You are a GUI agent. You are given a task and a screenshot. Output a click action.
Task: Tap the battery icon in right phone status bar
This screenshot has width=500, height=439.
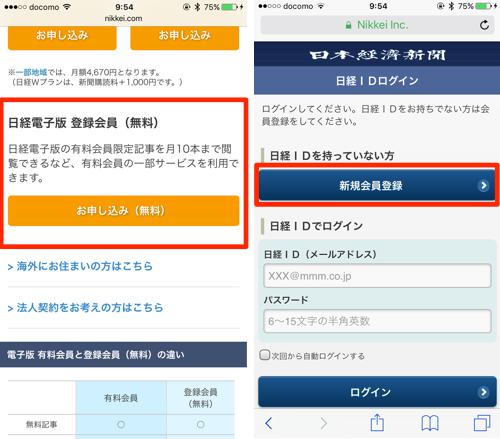coord(483,6)
